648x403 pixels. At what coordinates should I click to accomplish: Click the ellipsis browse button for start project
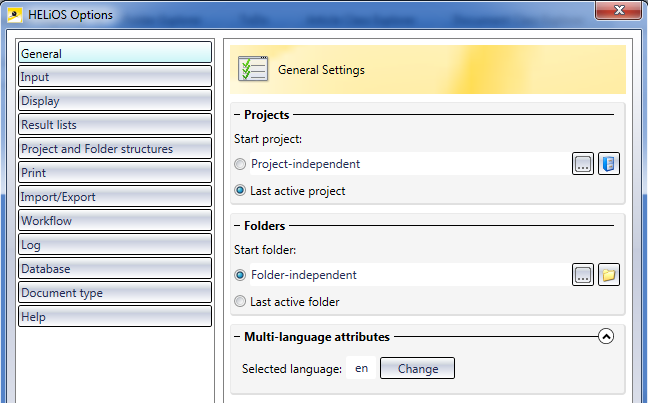(x=583, y=164)
